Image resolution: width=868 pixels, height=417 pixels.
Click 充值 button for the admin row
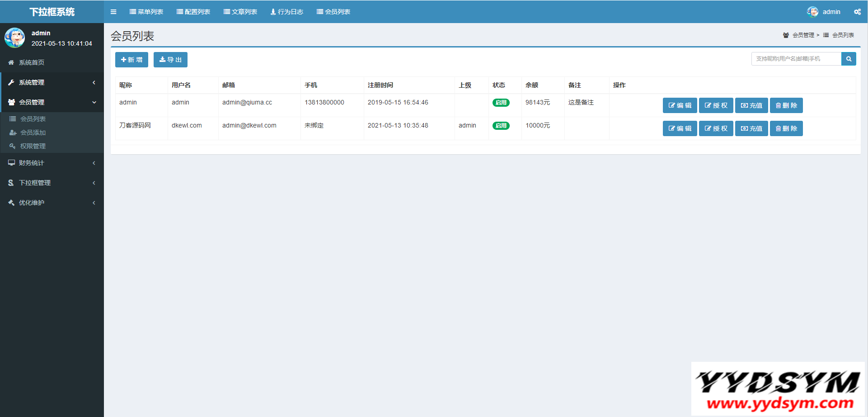tap(751, 105)
